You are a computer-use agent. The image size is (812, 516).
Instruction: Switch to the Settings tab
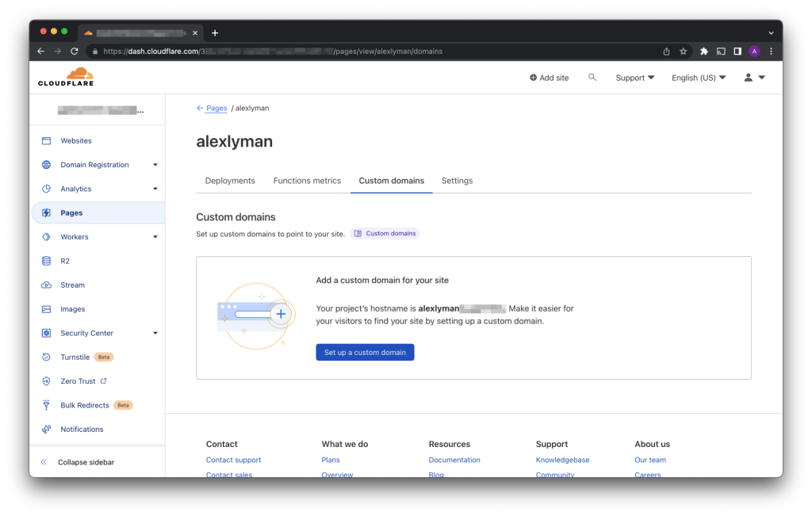click(457, 181)
